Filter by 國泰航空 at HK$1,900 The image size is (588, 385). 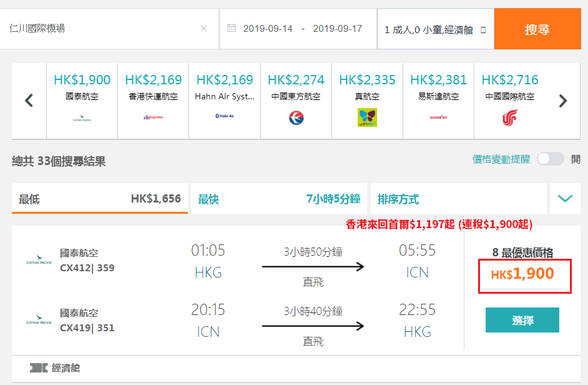point(82,101)
